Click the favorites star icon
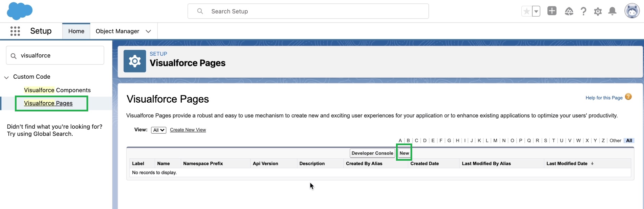Image resolution: width=644 pixels, height=209 pixels. coord(526,11)
